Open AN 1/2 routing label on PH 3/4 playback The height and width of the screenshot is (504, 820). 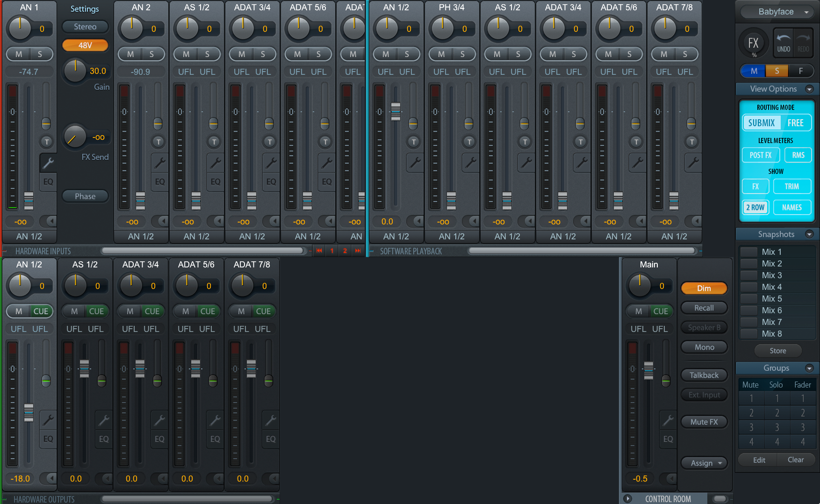(x=452, y=237)
